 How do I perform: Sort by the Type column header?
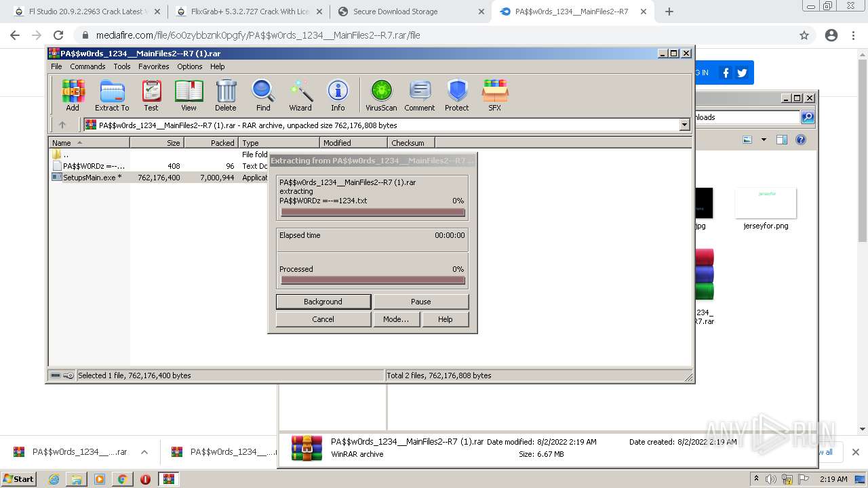(x=279, y=143)
